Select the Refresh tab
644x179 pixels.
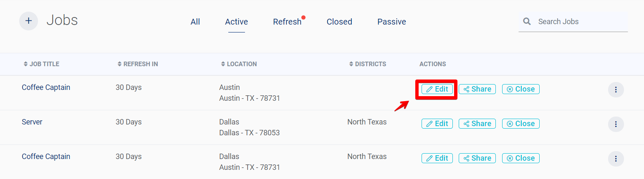[287, 22]
